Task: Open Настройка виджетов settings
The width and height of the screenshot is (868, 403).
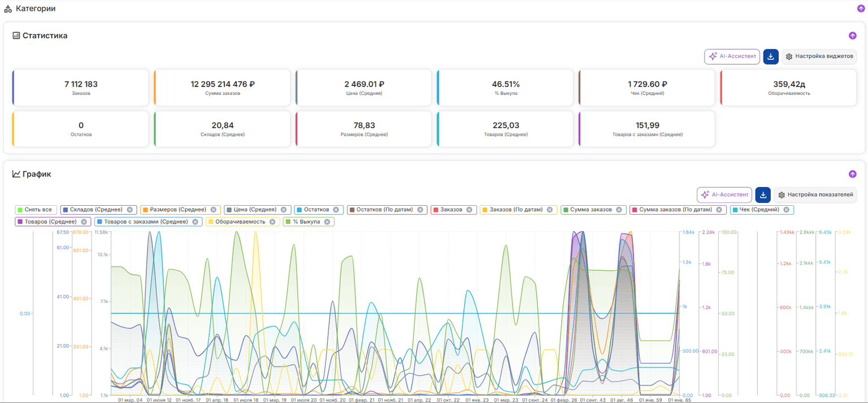Action: 819,57
